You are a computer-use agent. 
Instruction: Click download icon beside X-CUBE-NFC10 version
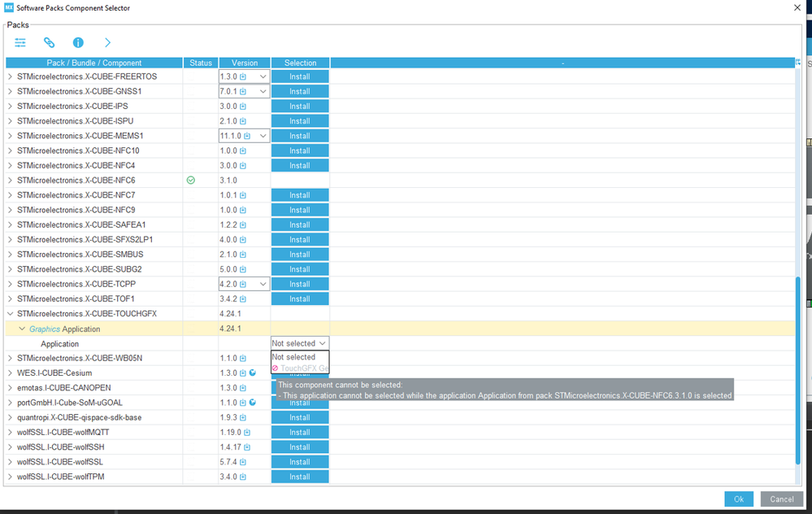pyautogui.click(x=243, y=150)
